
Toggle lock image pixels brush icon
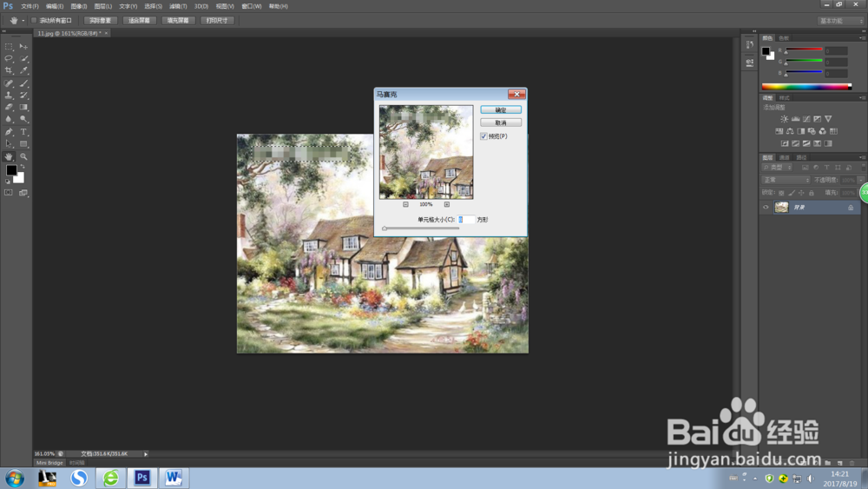pos(792,193)
